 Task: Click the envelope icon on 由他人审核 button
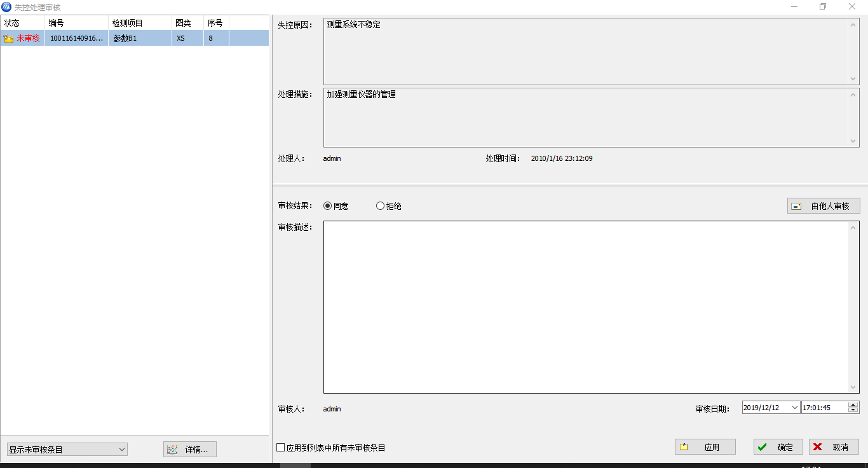(796, 207)
